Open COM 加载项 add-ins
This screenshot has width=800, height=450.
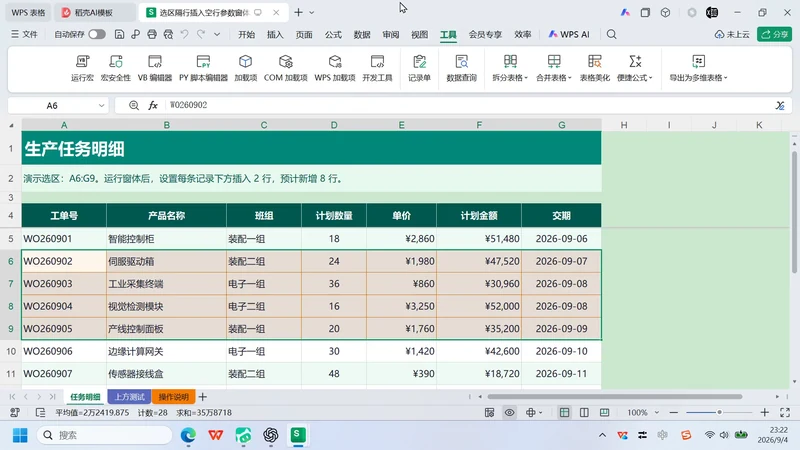point(285,68)
